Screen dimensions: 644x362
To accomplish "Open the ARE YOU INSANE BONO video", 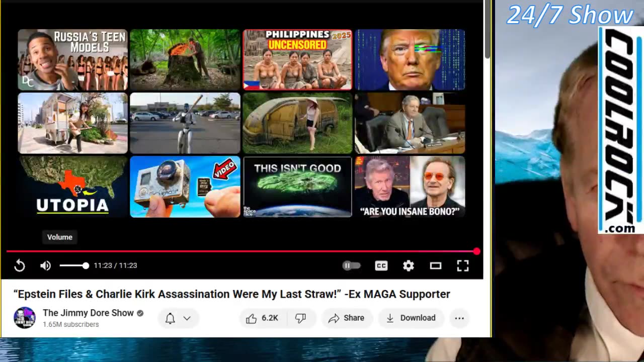I will pos(410,187).
